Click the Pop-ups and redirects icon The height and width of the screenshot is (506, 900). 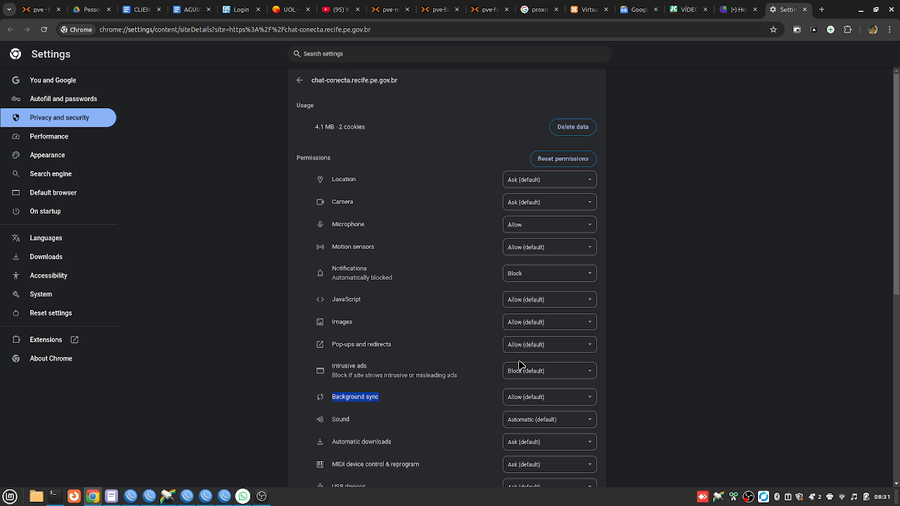tap(320, 344)
